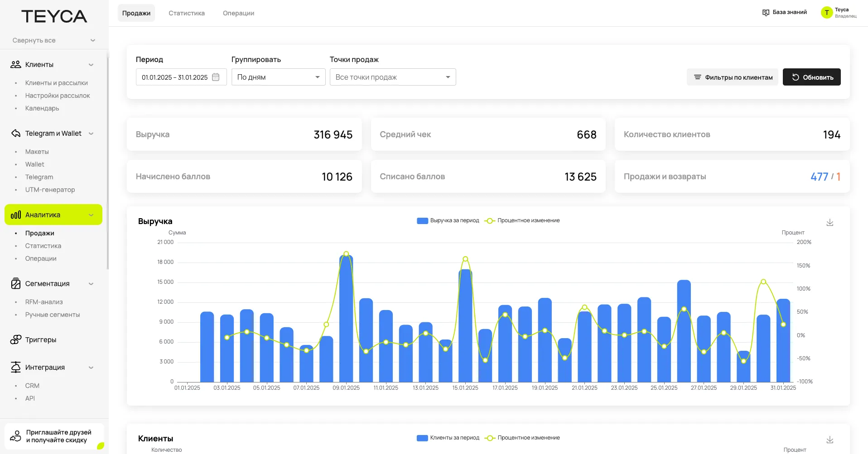Switch to the Операции top tab
This screenshot has height=454, width=868.
pyautogui.click(x=238, y=13)
